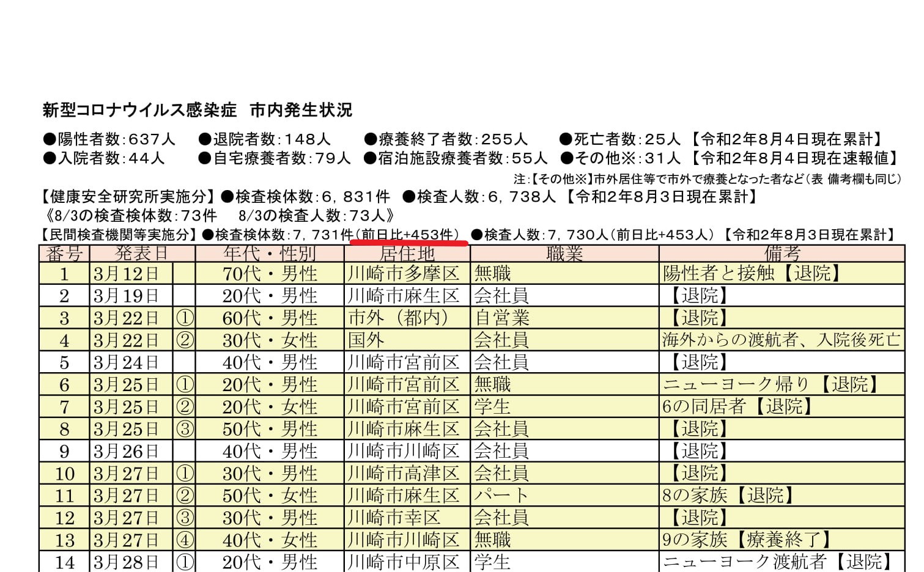The height and width of the screenshot is (572, 924).
Task: Click the row number 12
Action: [64, 518]
